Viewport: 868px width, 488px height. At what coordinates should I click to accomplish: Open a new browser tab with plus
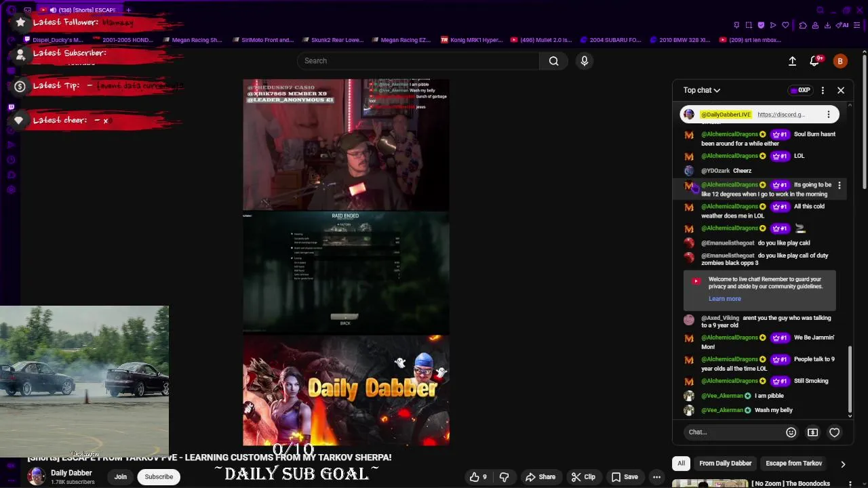128,10
